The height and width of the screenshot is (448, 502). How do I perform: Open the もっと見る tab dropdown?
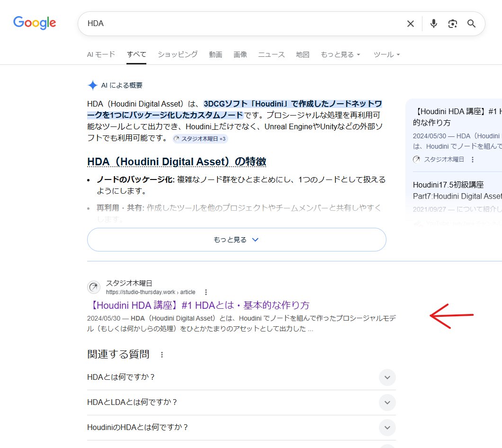[341, 54]
